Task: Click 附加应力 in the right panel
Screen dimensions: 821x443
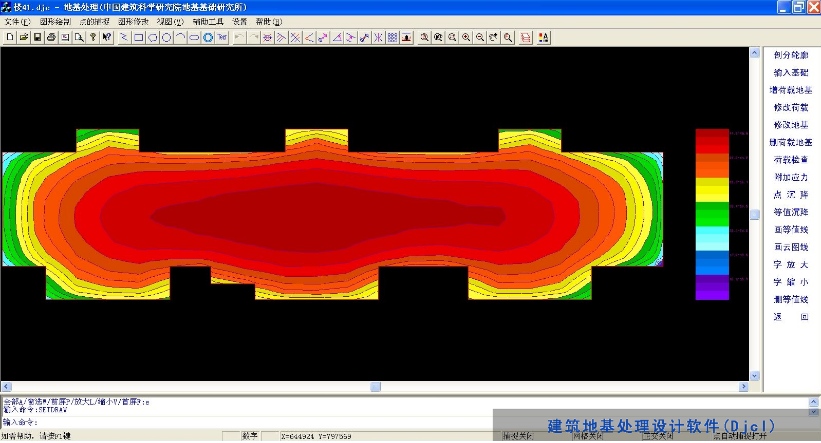Action: point(791,177)
